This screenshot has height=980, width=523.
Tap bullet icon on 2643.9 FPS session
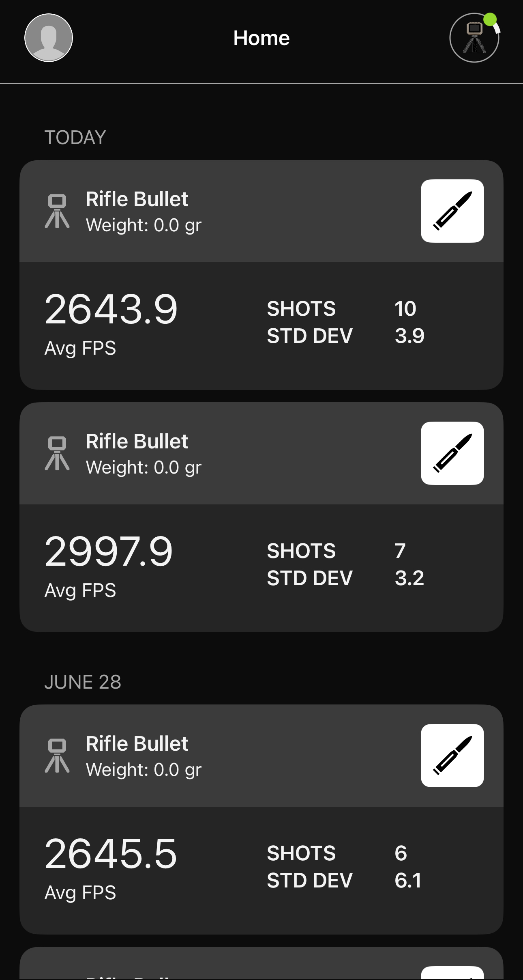(x=452, y=211)
